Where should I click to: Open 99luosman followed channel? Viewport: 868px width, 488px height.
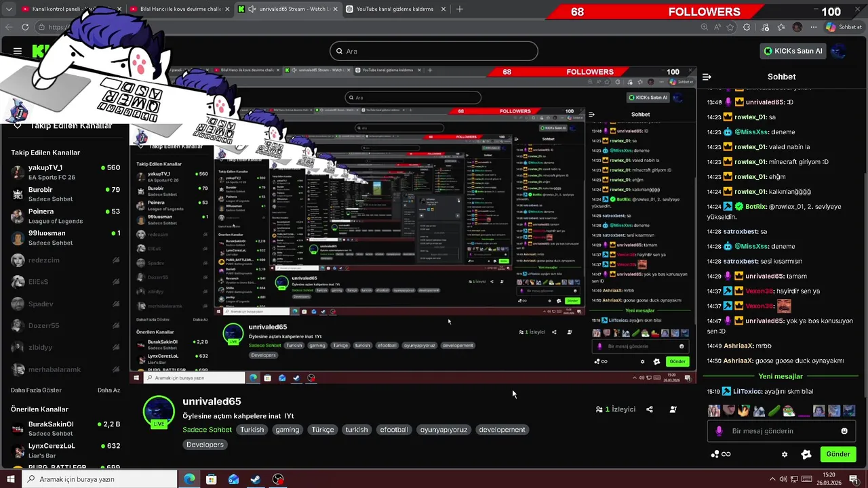[x=66, y=237]
